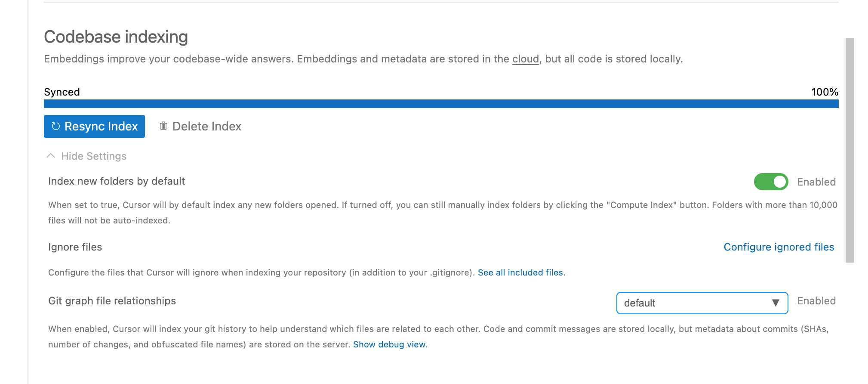
Task: Click the 100% sync percentage label
Action: click(x=825, y=92)
